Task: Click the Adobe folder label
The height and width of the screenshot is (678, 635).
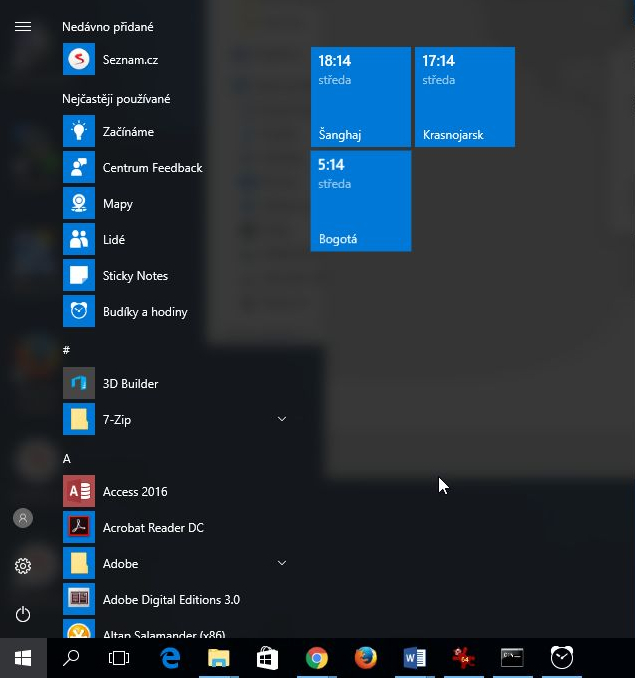Action: pos(120,564)
